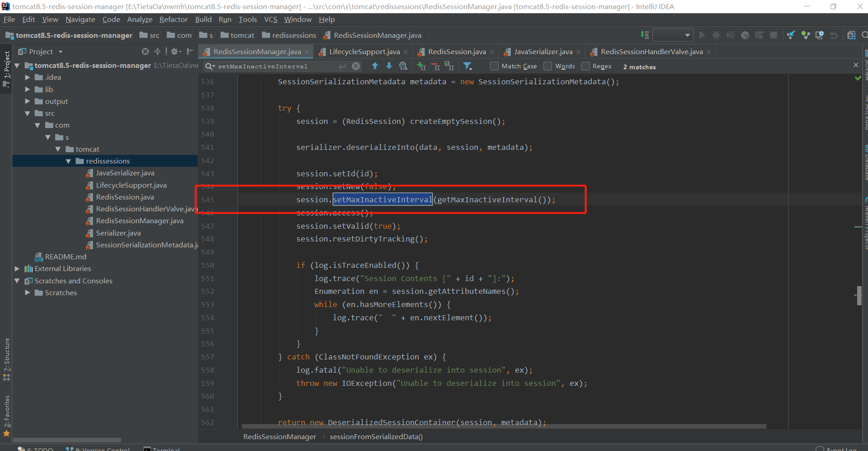The width and height of the screenshot is (868, 451).
Task: Click the Run play icon in toolbar
Action: click(x=702, y=35)
